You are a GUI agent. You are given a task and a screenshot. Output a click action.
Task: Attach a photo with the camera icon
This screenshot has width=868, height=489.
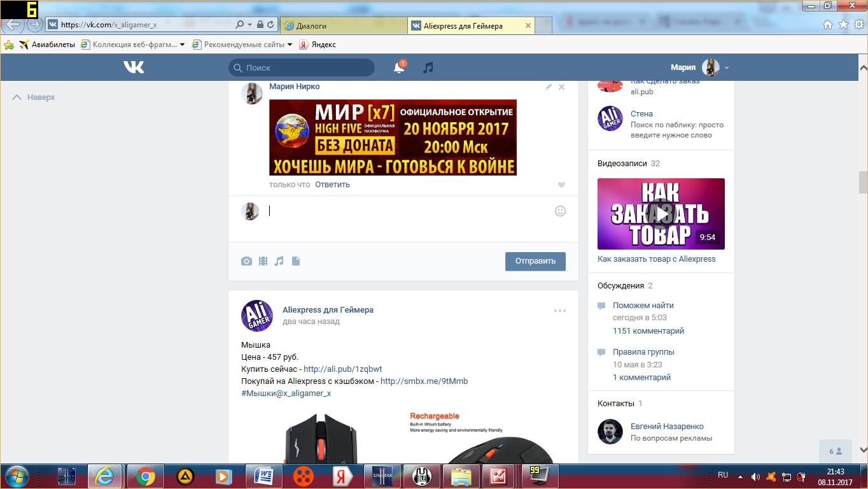(x=246, y=261)
